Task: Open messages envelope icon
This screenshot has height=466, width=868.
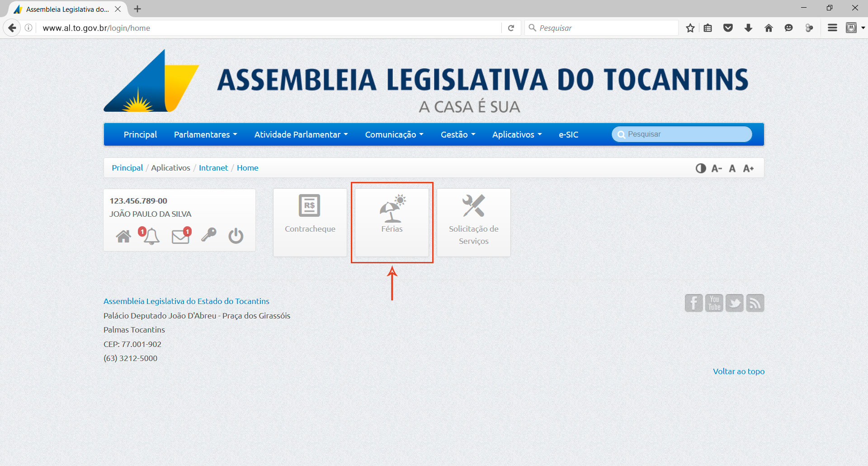Action: click(x=180, y=236)
